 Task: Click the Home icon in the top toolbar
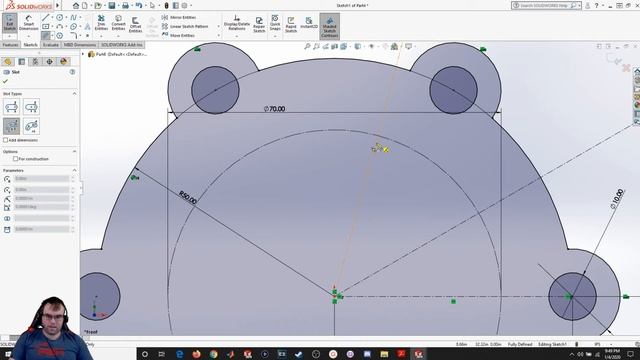[76, 6]
